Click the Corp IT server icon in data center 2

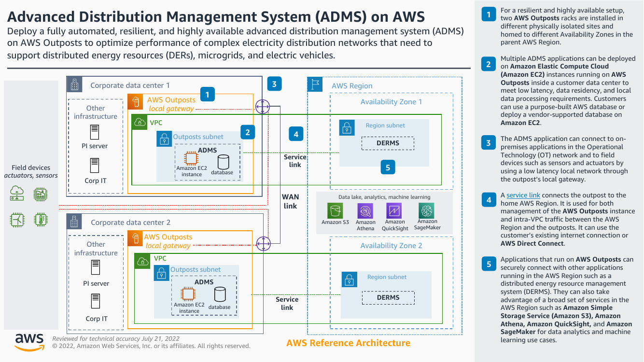(95, 301)
